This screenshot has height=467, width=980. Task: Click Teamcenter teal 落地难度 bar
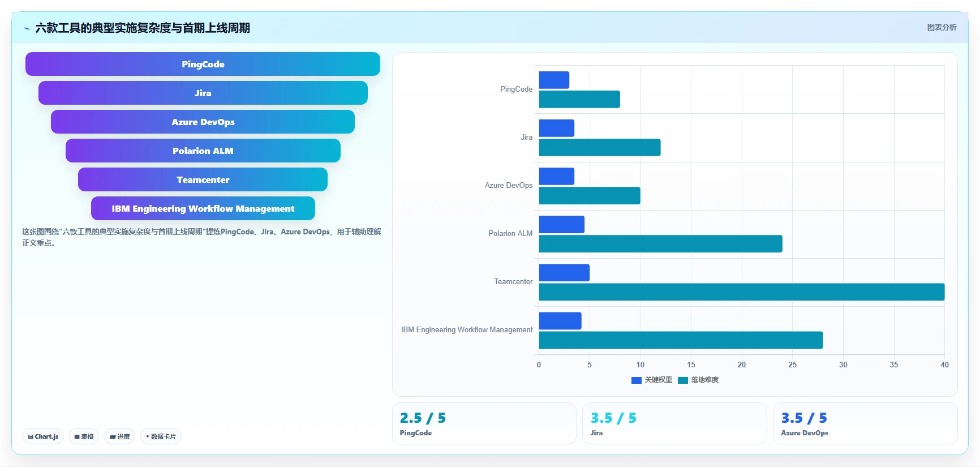coord(742,292)
